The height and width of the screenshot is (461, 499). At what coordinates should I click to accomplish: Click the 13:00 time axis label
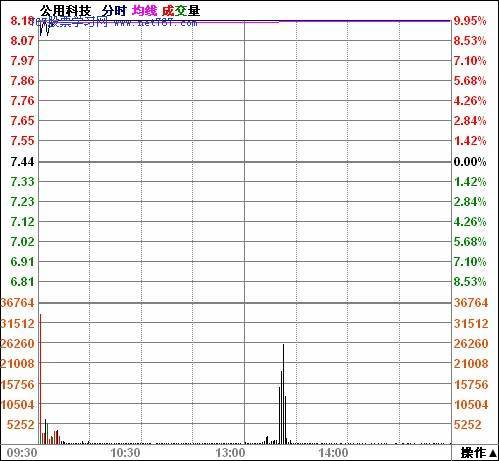pyautogui.click(x=230, y=453)
